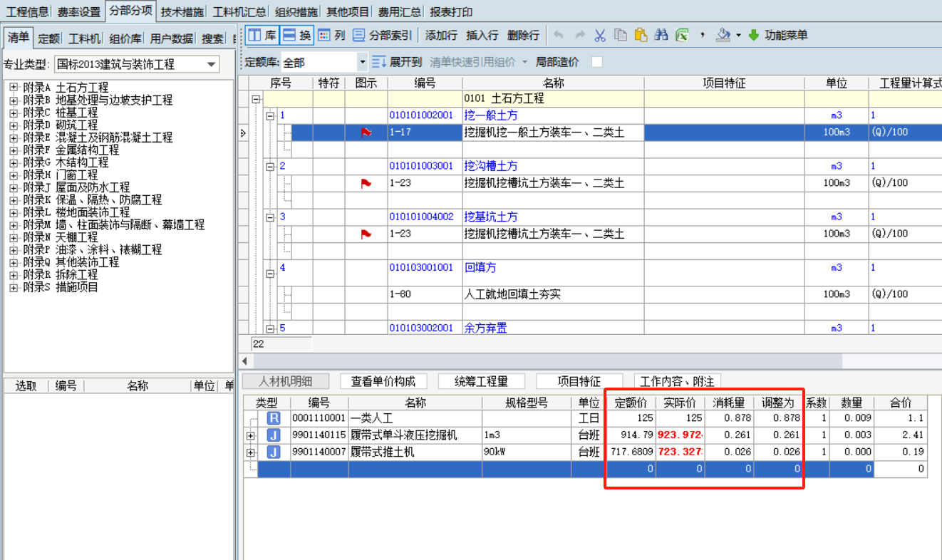Click 统筹工程量 button
942x560 pixels.
point(481,381)
